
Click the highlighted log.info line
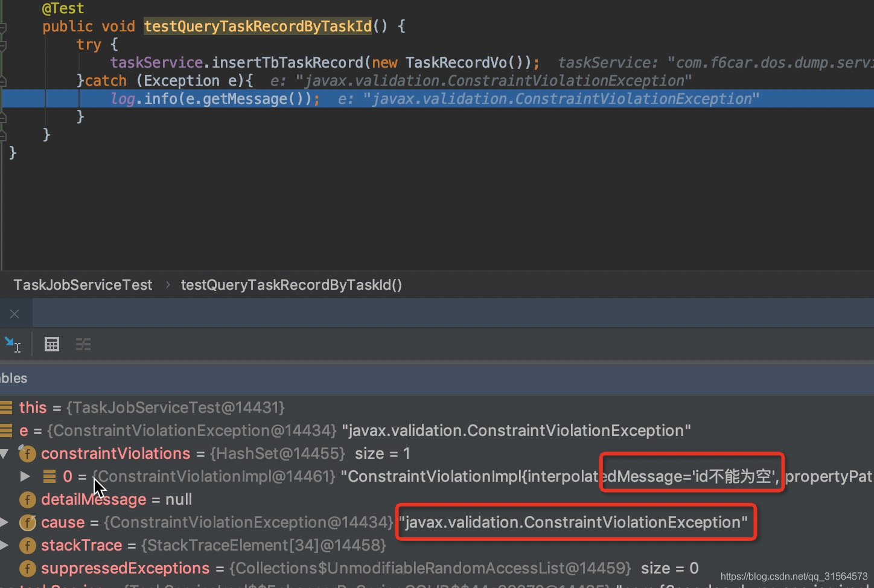437,98
